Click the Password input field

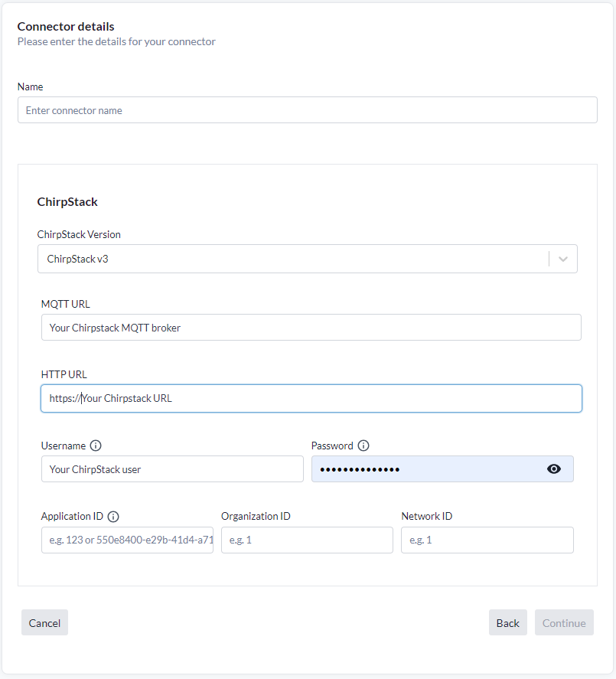tap(442, 469)
